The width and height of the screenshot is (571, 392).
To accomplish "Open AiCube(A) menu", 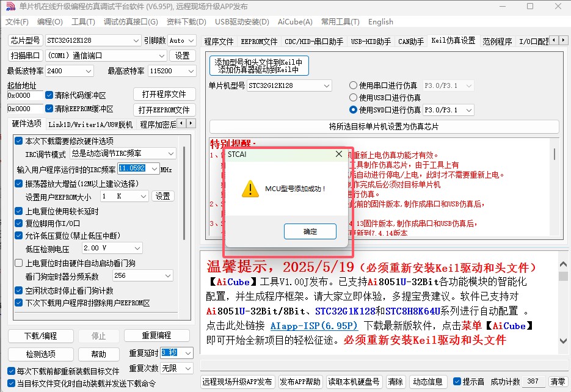I will pyautogui.click(x=295, y=22).
